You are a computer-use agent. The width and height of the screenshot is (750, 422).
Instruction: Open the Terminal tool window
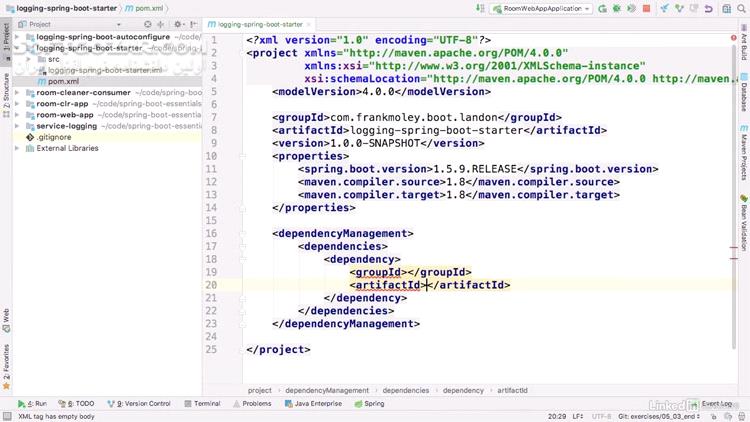[202, 404]
